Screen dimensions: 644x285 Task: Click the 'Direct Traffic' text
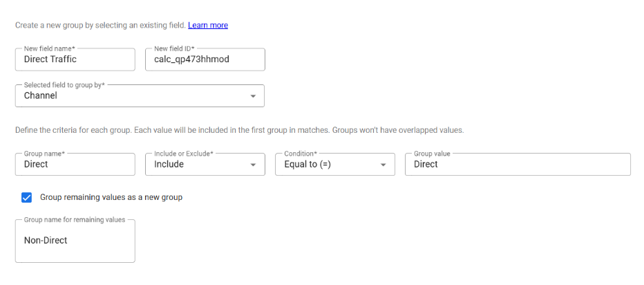(50, 59)
